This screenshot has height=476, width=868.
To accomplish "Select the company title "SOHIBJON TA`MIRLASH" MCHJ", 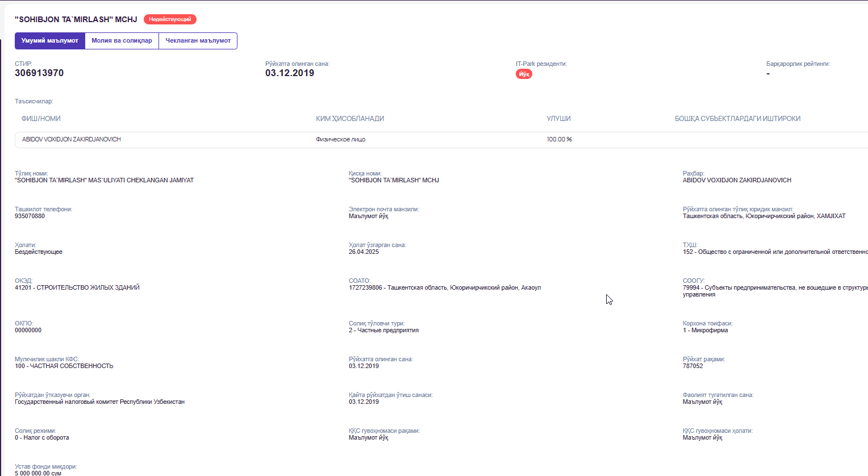I will (x=76, y=19).
